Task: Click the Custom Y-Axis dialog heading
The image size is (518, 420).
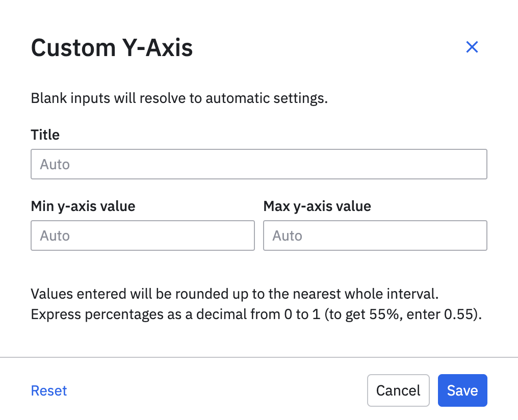Action: [112, 48]
